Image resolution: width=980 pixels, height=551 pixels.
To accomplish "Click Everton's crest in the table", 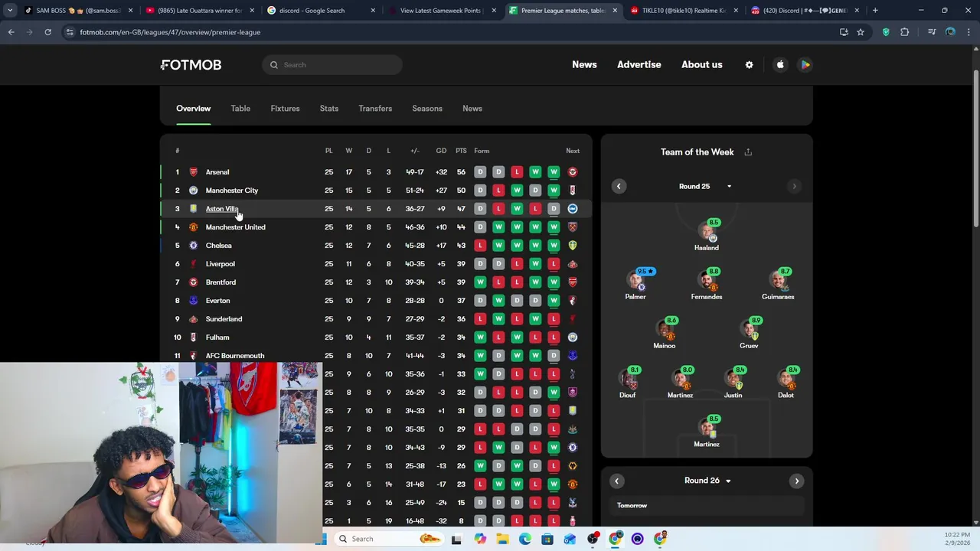I will coord(193,301).
